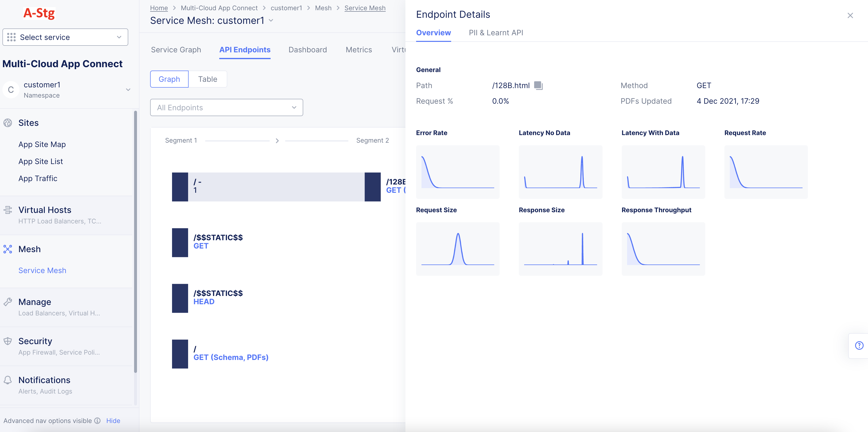Open the Dashboard tab
The image size is (868, 432).
(x=307, y=50)
